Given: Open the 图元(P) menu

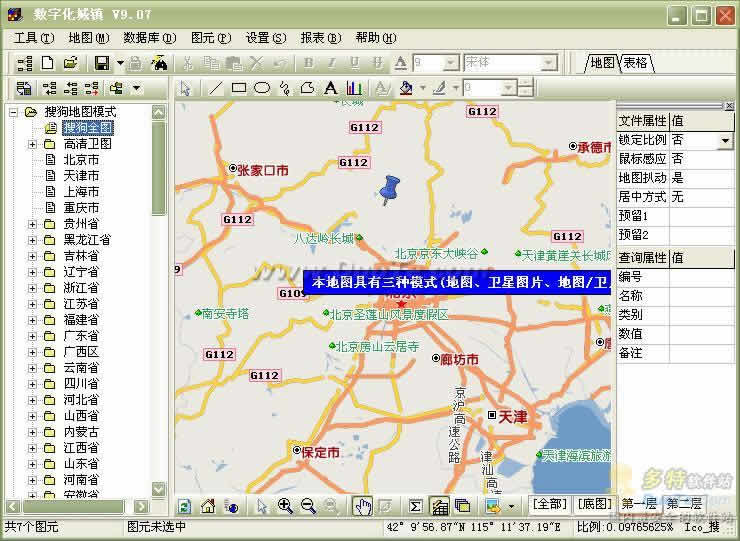Looking at the screenshot, I should point(211,38).
